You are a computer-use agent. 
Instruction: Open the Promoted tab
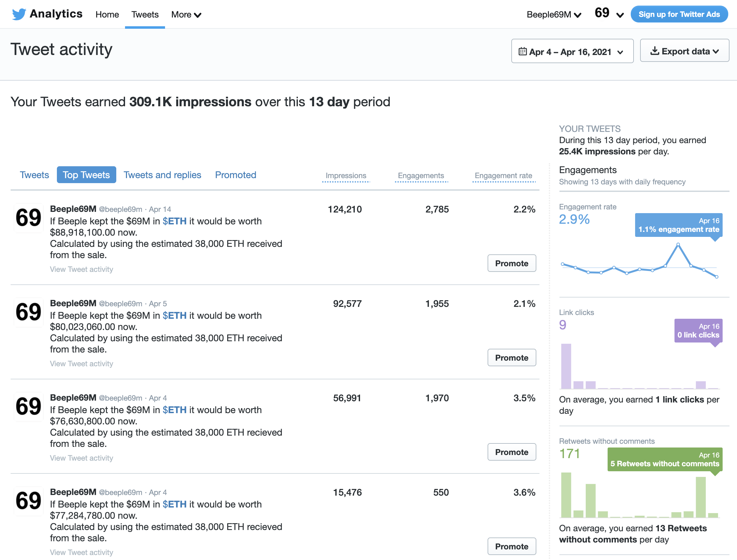coord(235,175)
